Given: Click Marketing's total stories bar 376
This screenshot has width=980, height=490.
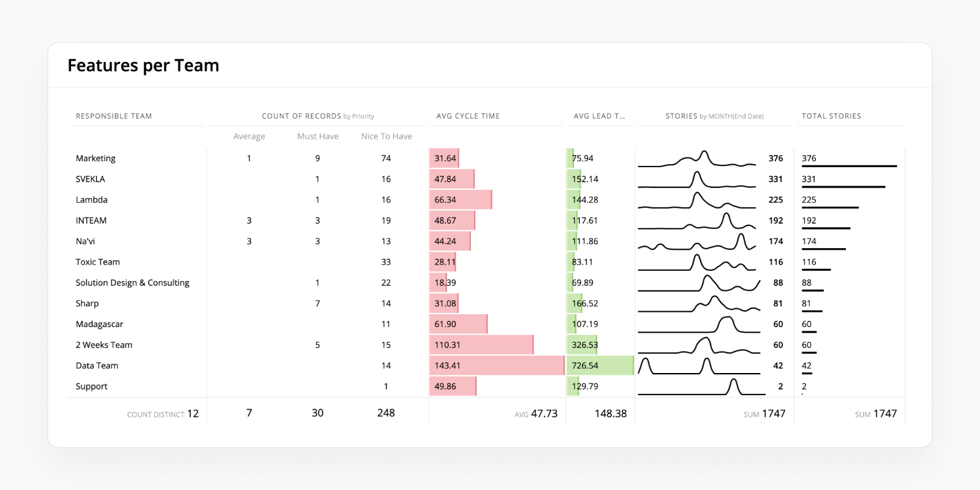Looking at the screenshot, I should pos(849,165).
